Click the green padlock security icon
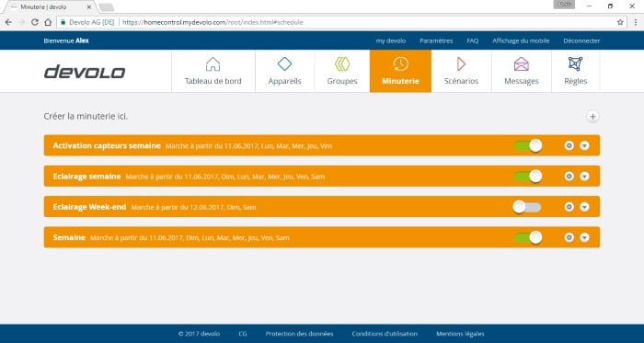The width and height of the screenshot is (644, 343). click(x=63, y=22)
